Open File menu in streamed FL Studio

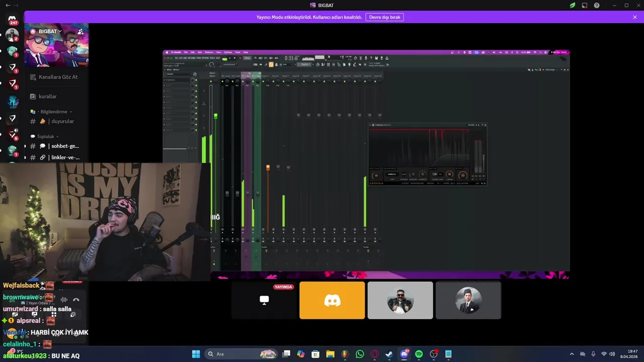(x=186, y=52)
